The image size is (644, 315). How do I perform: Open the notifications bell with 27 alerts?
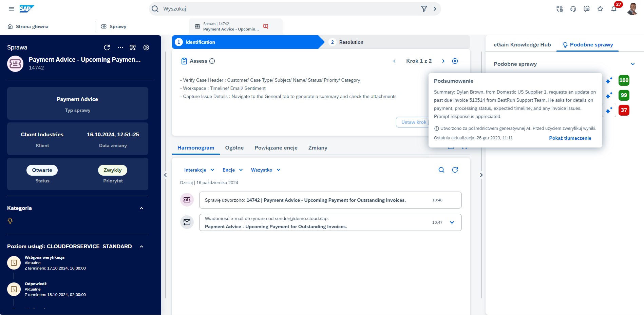[x=613, y=8]
